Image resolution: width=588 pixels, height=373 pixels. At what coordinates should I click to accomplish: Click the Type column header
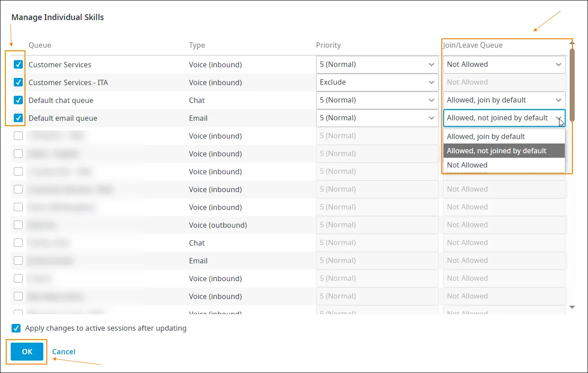tap(197, 45)
